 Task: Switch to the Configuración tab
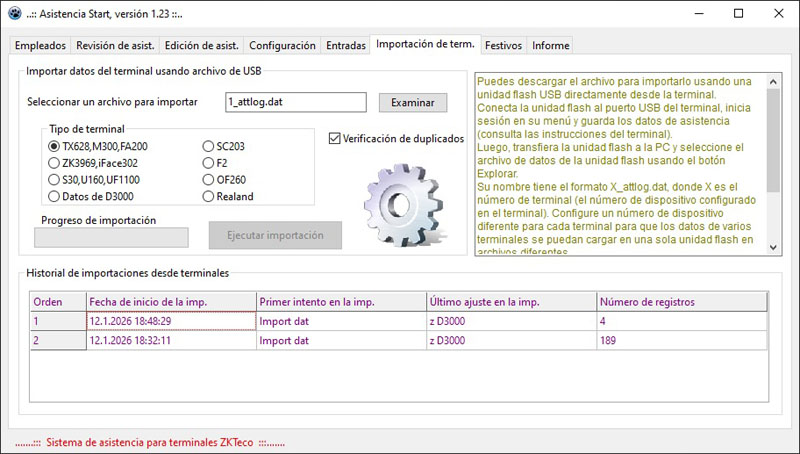pos(282,45)
